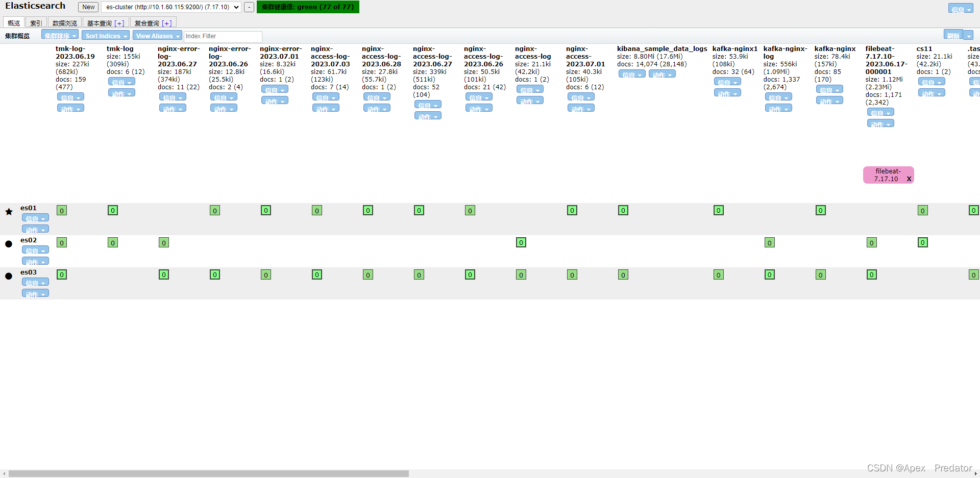Open the View Aliases dropdown

coord(158,35)
